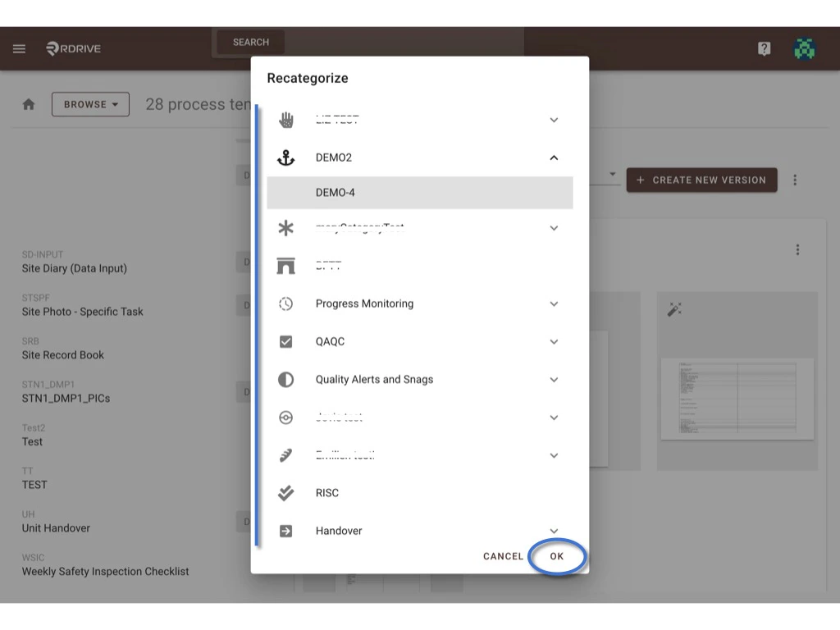Select the Handover category label
The image size is (840, 630).
[339, 531]
